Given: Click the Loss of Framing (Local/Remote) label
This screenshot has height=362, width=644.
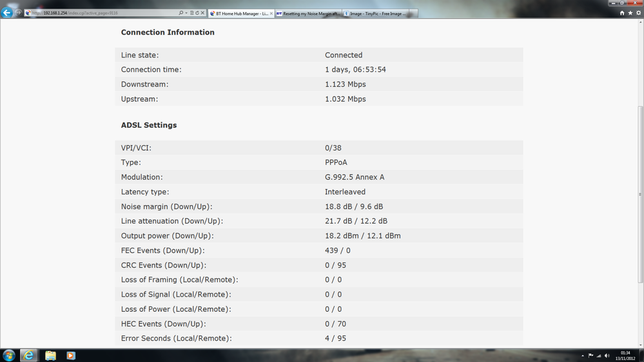Looking at the screenshot, I should (x=179, y=280).
